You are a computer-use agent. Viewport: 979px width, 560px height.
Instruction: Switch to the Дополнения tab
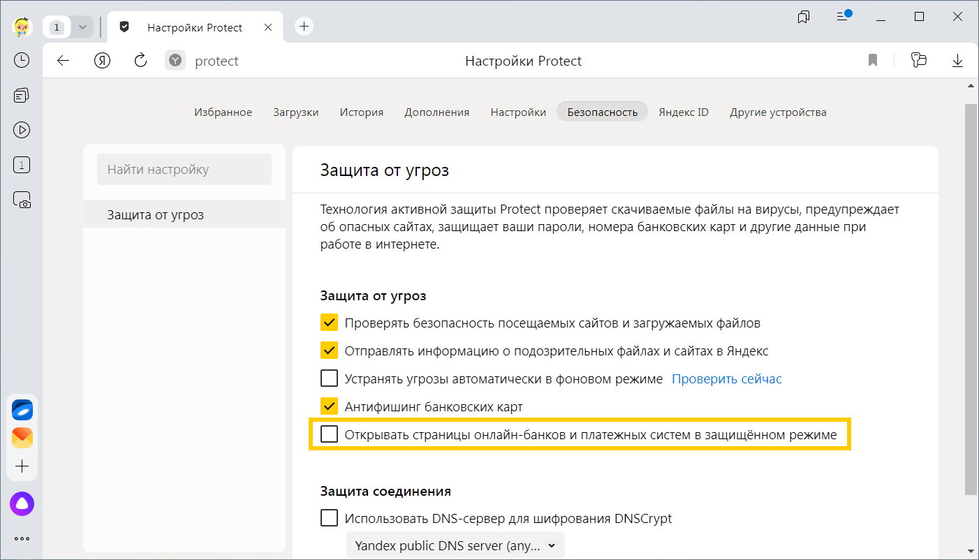437,112
